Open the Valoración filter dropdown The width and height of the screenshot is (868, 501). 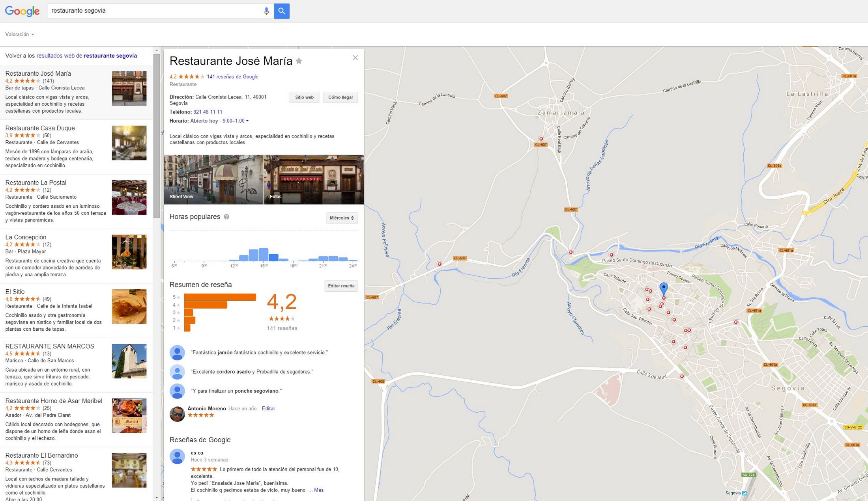pos(20,35)
